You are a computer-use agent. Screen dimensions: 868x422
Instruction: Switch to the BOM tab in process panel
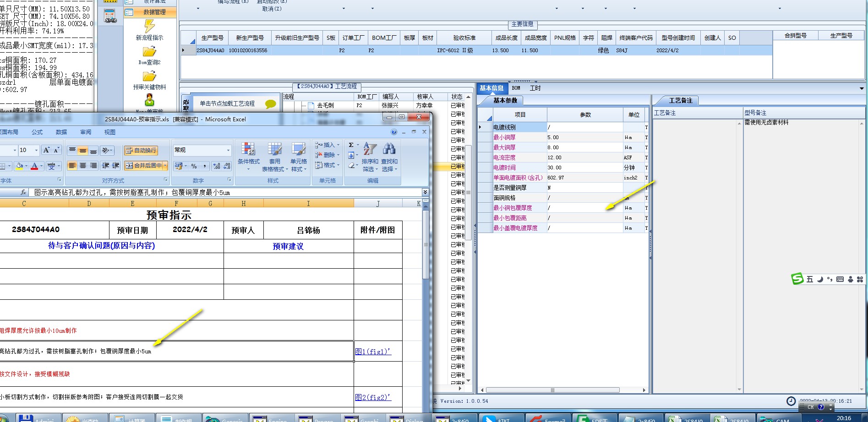click(x=516, y=88)
